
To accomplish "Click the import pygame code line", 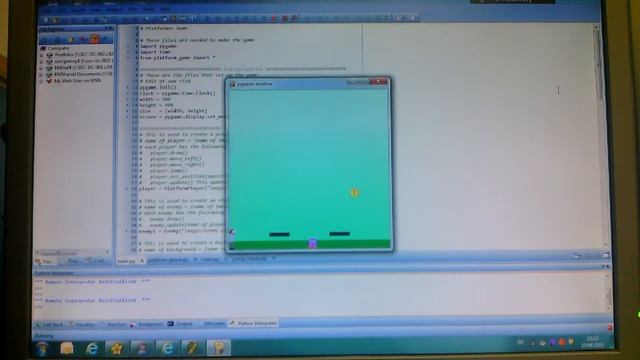I will pos(158,46).
